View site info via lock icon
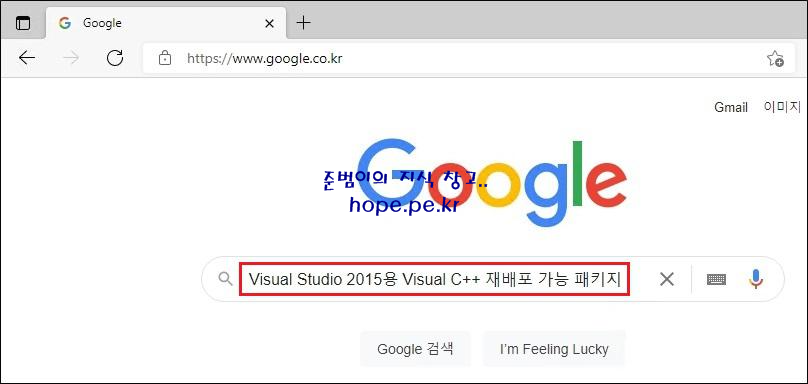This screenshot has width=808, height=384. [x=164, y=58]
